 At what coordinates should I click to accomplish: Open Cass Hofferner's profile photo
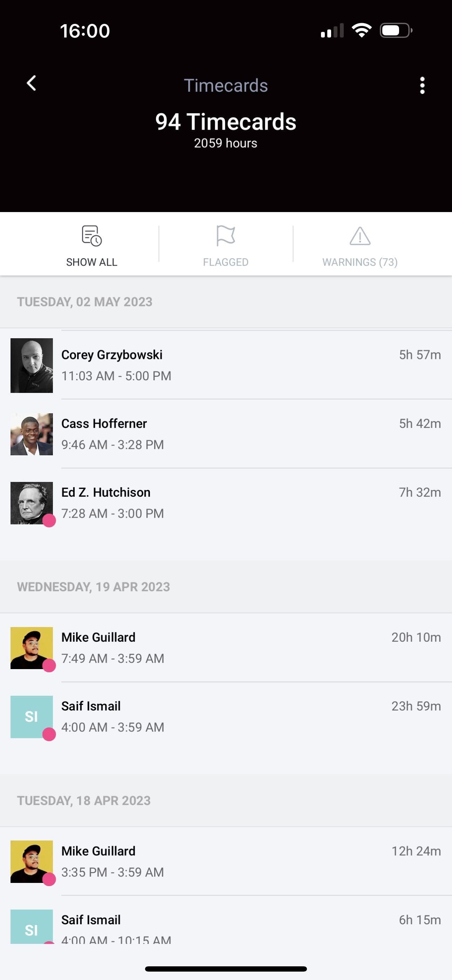[32, 434]
